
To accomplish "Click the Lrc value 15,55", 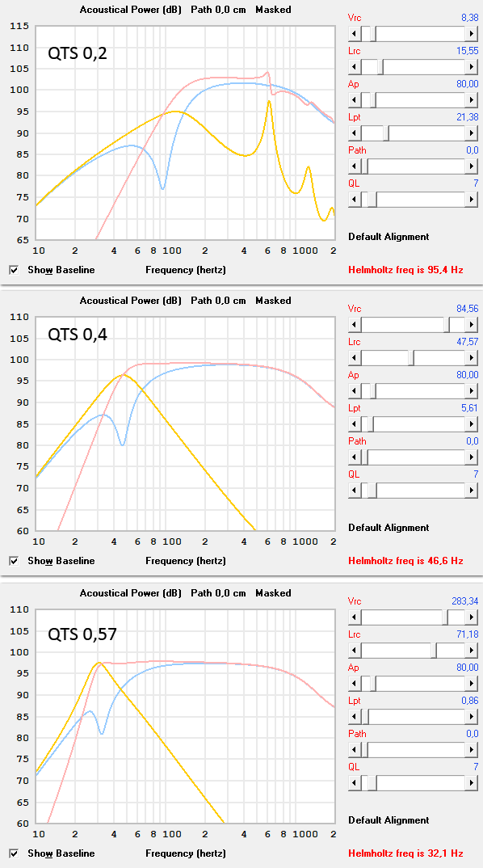I will point(468,51).
